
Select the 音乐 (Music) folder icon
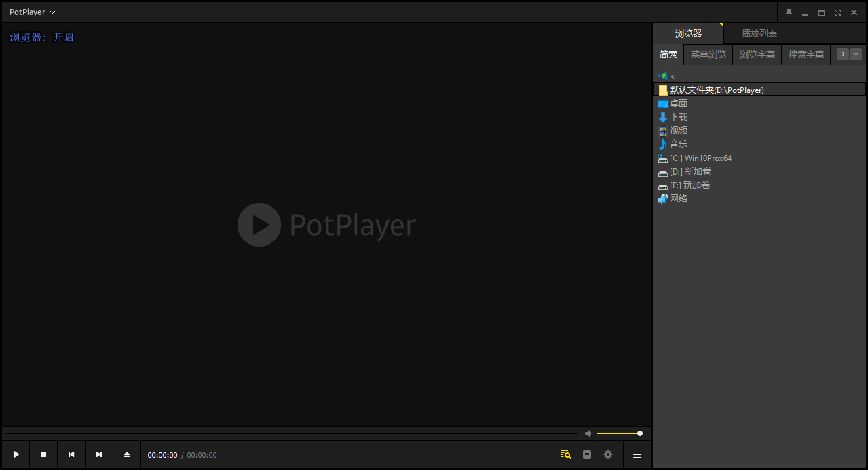[x=677, y=144]
